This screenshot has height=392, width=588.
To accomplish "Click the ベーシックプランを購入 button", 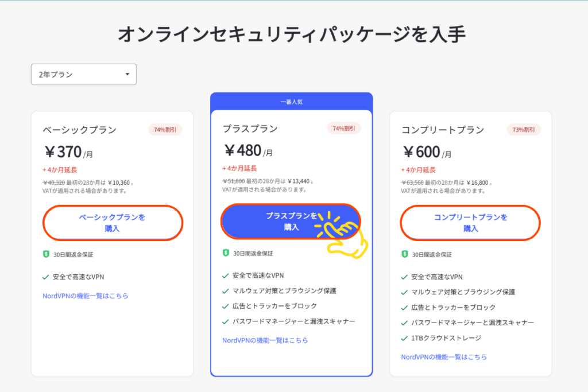I will pos(113,223).
